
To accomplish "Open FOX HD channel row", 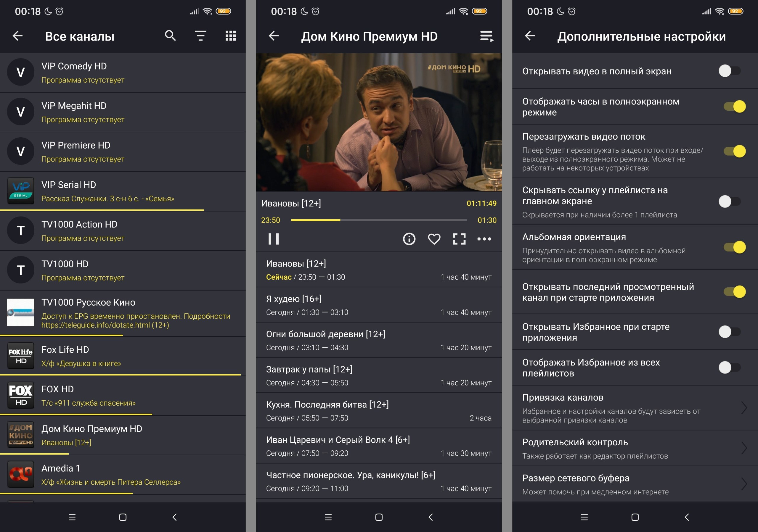I will coord(123,396).
